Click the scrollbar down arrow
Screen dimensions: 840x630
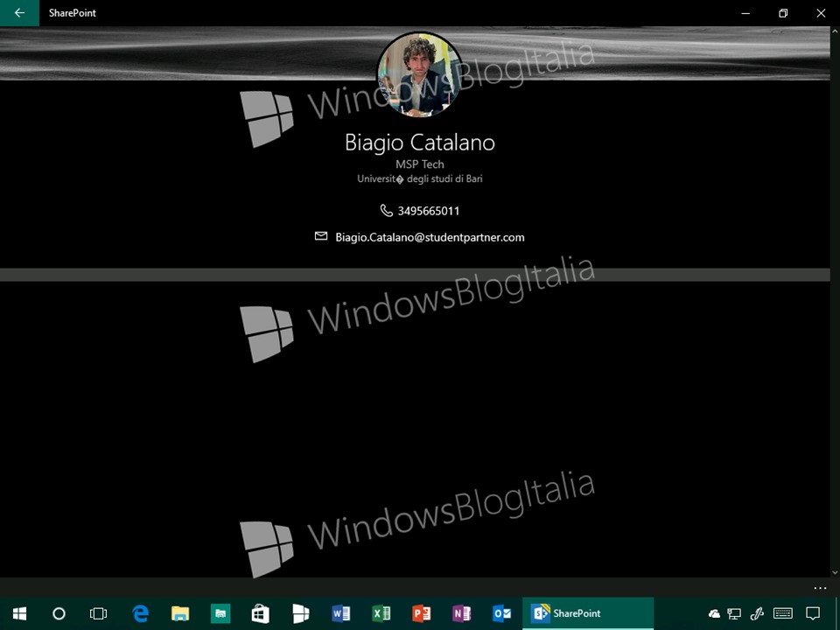835,572
